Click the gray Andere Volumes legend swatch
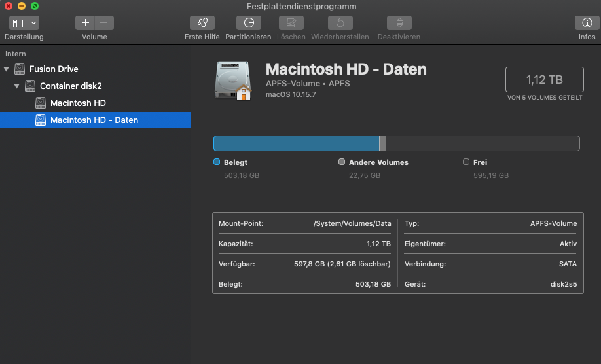The height and width of the screenshot is (364, 601). 342,162
